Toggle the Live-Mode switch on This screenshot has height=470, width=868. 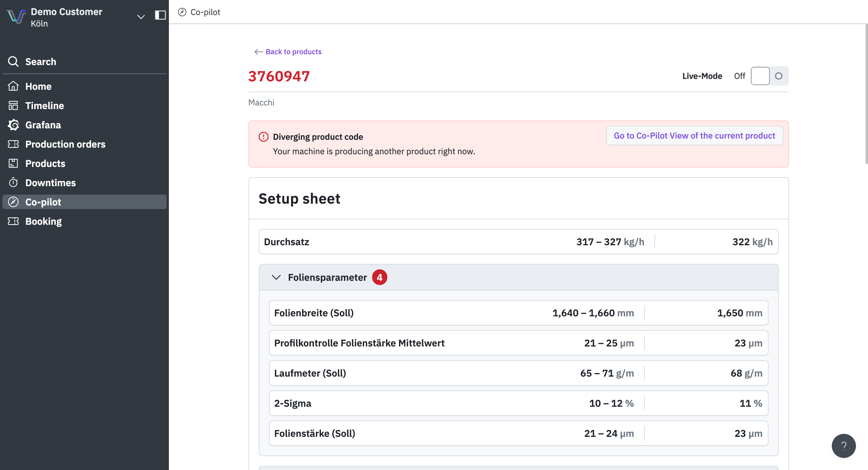coord(770,76)
